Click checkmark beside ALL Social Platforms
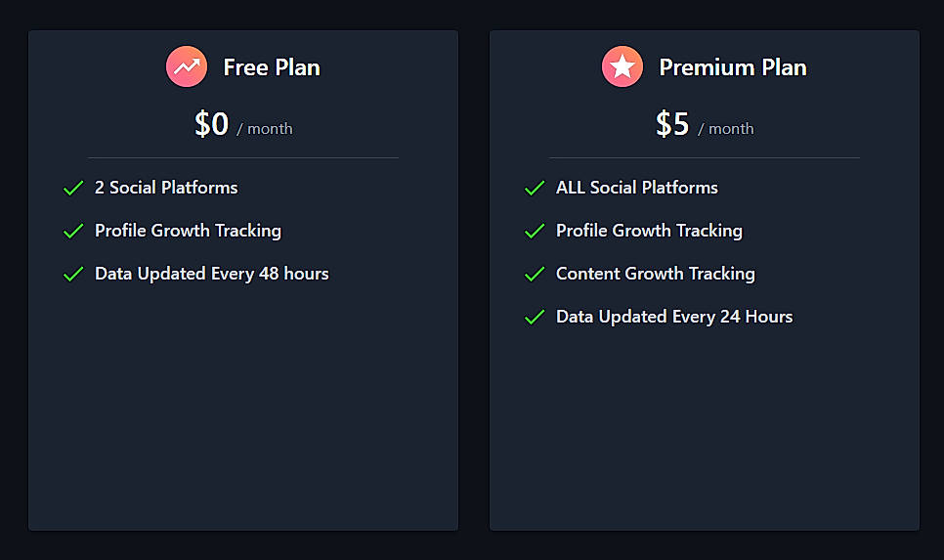The width and height of the screenshot is (944, 560). tap(534, 188)
